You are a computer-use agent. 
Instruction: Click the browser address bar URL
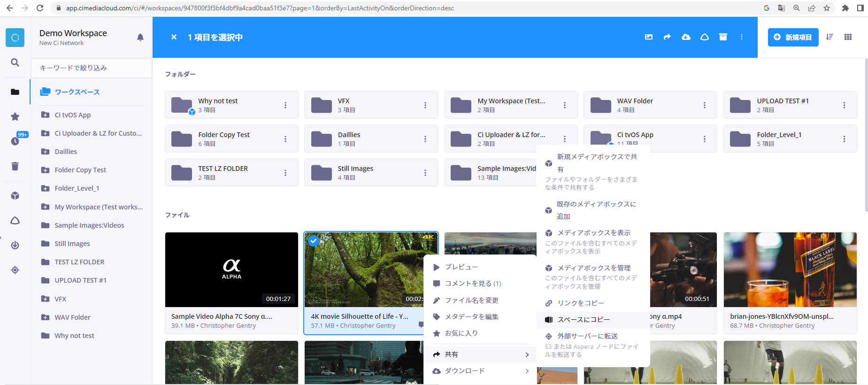[260, 8]
